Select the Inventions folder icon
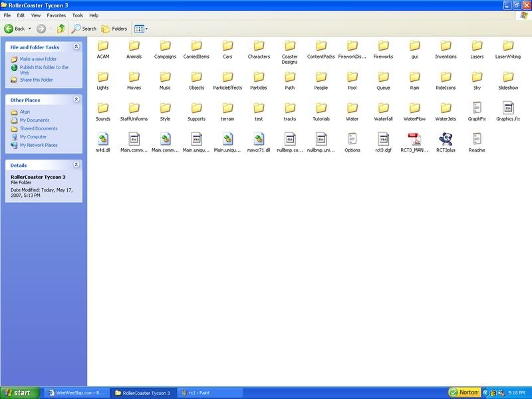The width and height of the screenshot is (532, 399). click(446, 45)
